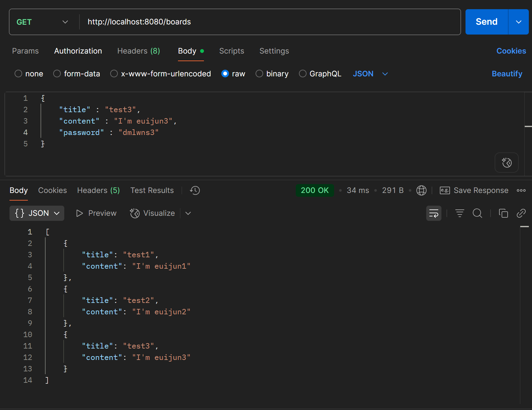Open the response Cookies tab

tap(53, 190)
